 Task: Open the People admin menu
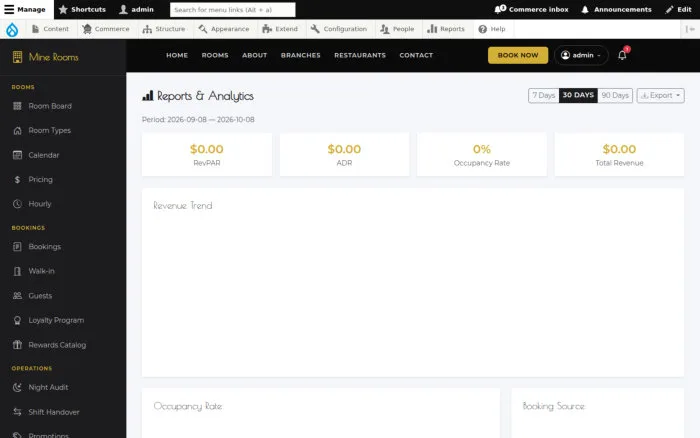pyautogui.click(x=397, y=29)
